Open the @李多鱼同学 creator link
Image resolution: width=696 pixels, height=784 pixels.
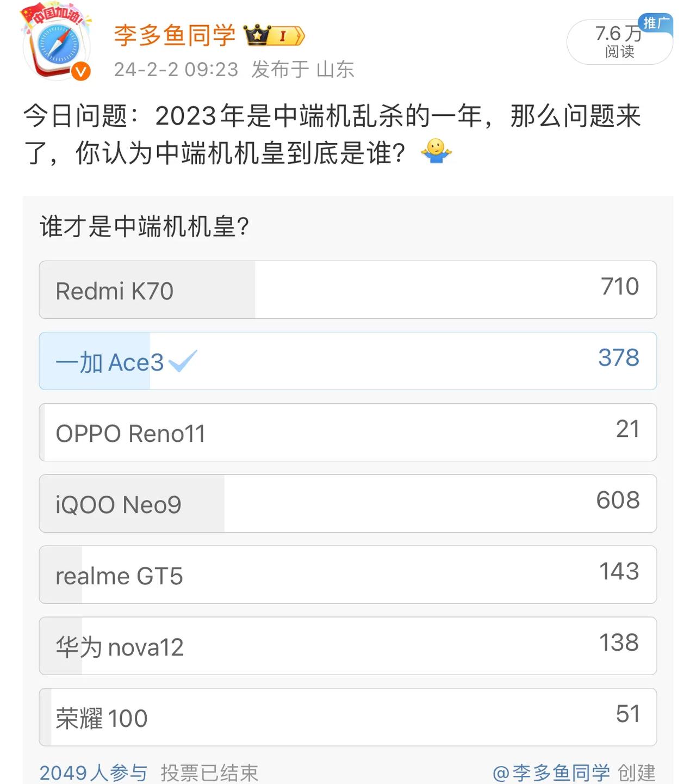551,773
